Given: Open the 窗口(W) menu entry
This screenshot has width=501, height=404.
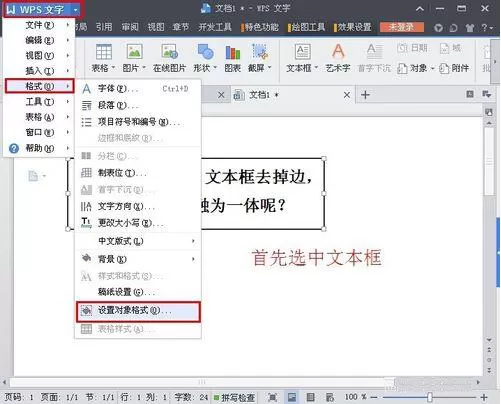Looking at the screenshot, I should tap(39, 132).
